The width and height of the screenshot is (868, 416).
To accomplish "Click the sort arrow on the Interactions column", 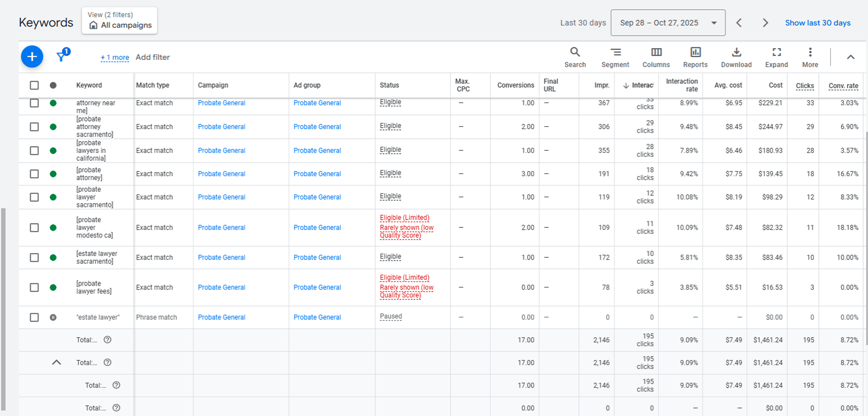I will coord(627,85).
